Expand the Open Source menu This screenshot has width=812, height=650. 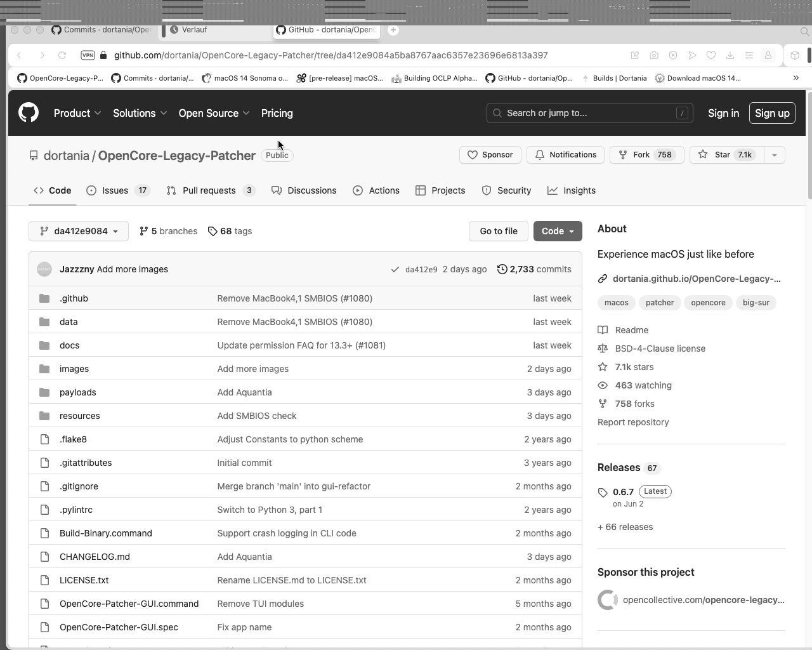214,113
